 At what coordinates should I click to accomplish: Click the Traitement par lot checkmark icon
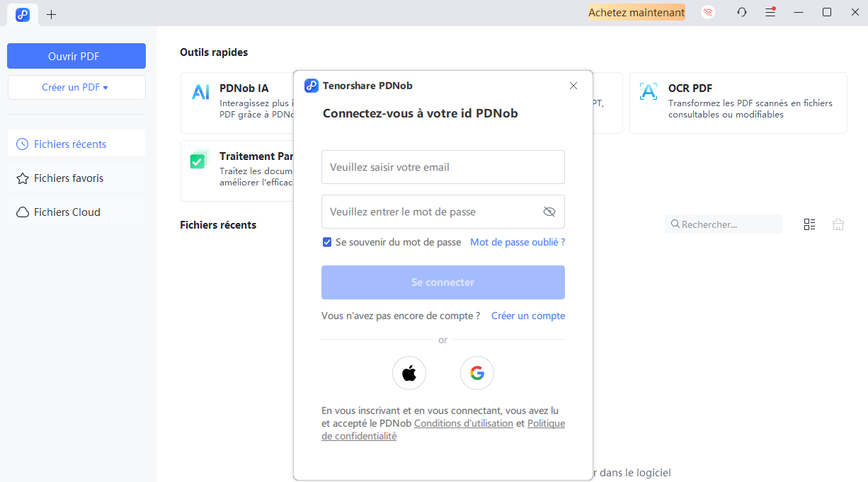(x=198, y=161)
